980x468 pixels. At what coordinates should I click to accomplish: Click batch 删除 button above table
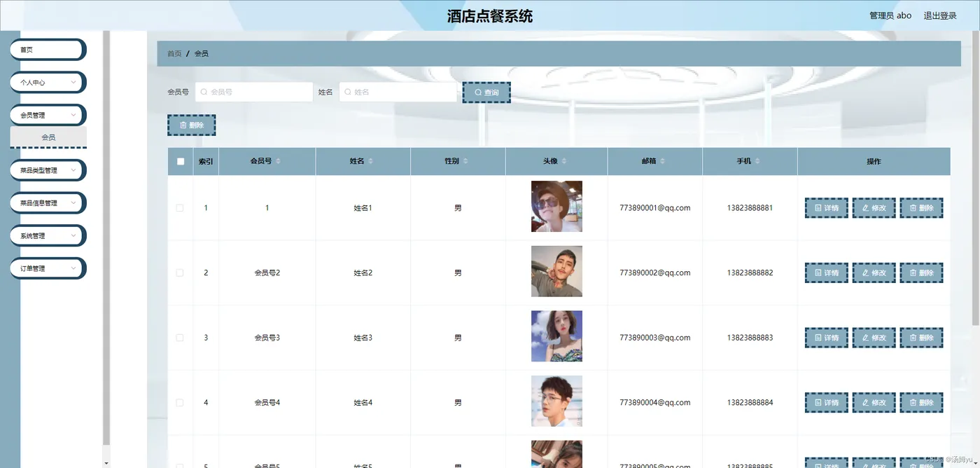click(191, 125)
